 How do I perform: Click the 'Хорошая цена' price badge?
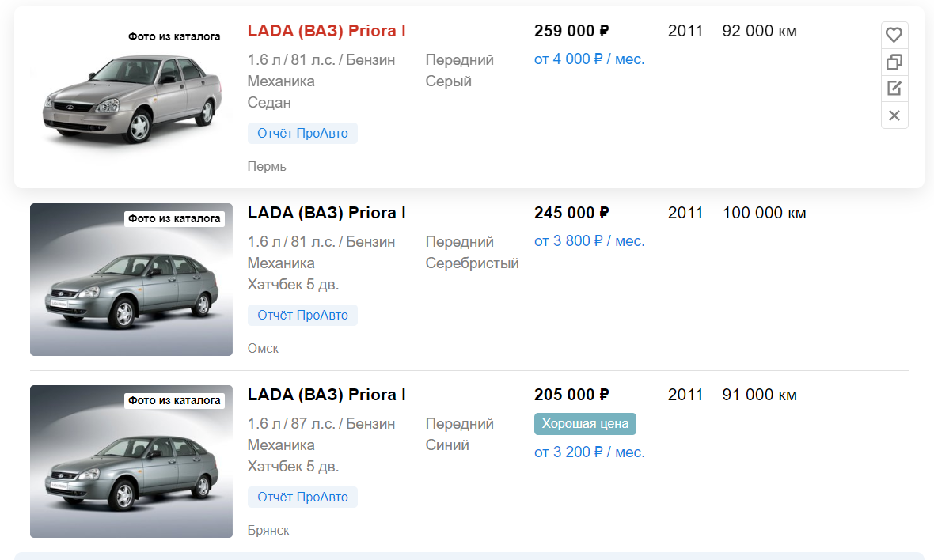(x=585, y=423)
